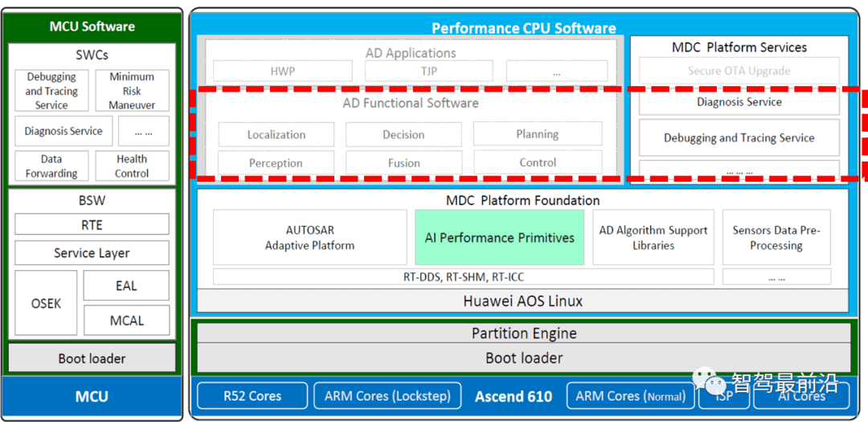
Task: Click Boot loader under MCU Software
Action: pos(92,358)
